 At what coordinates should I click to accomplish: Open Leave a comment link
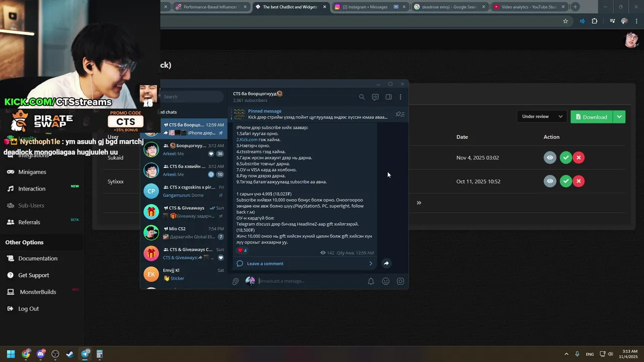tap(265, 263)
